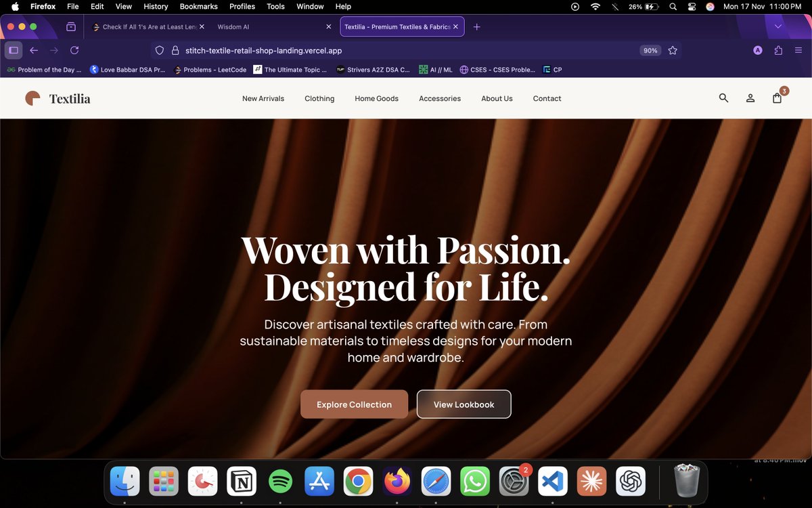
Task: Open Safari from the Dock
Action: [x=436, y=482]
